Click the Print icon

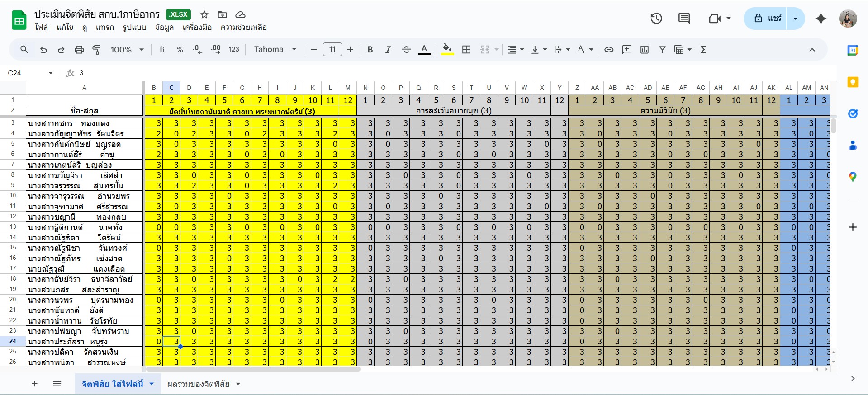[x=79, y=50]
